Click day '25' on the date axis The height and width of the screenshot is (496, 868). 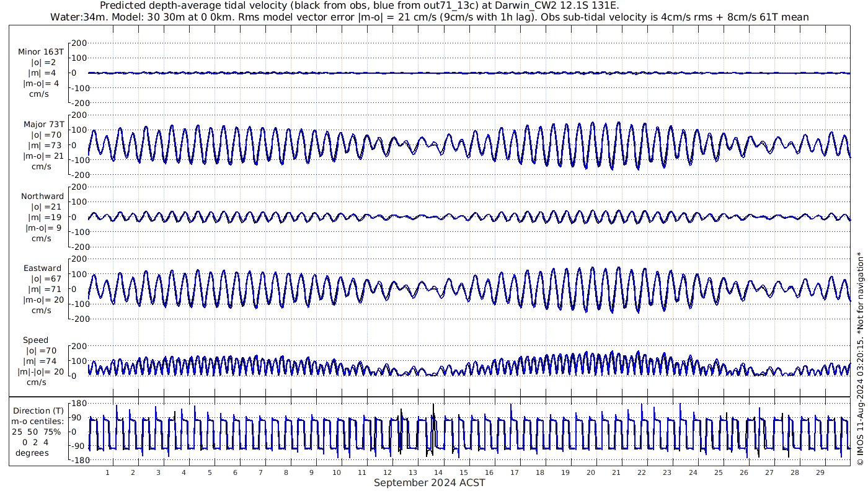tap(718, 472)
